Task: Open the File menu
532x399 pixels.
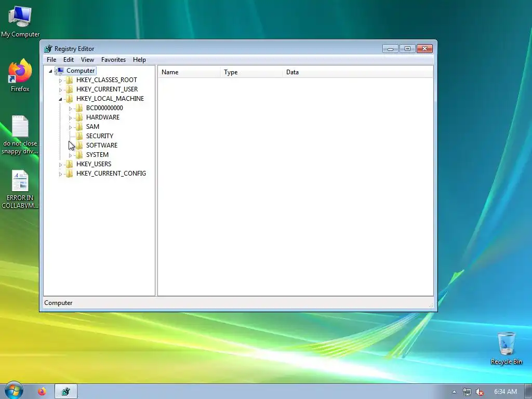Action: [51, 60]
